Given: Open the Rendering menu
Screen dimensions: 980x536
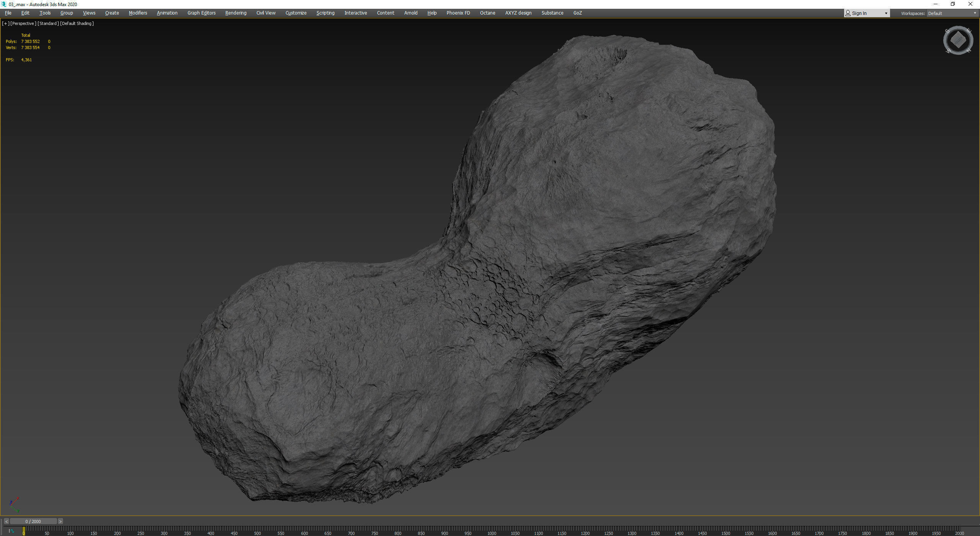Looking at the screenshot, I should click(236, 13).
